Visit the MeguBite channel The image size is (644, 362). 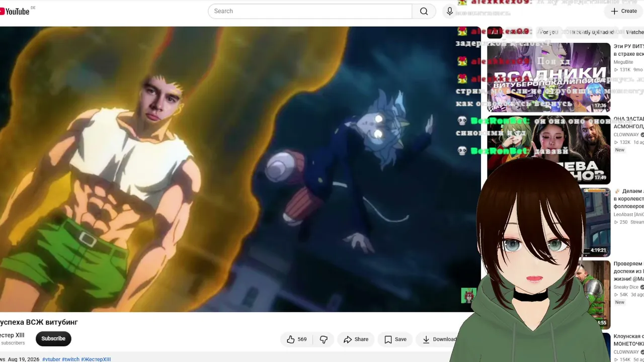[x=623, y=62]
